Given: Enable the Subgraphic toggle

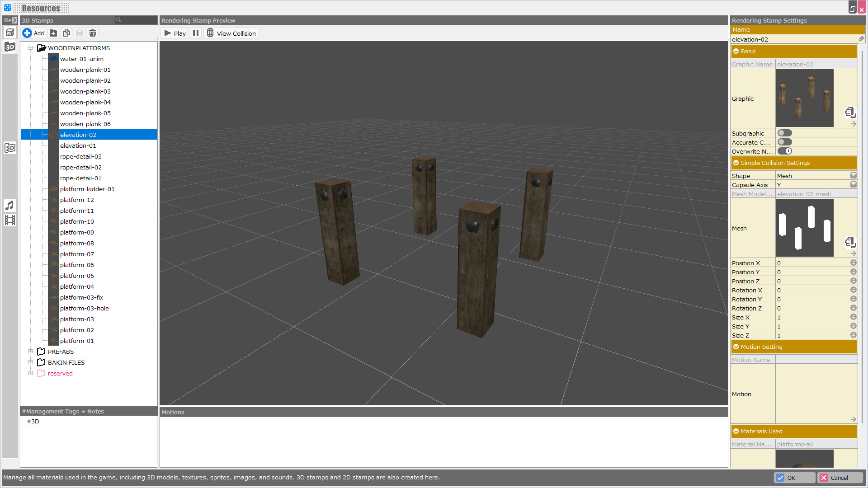Looking at the screenshot, I should (x=785, y=132).
